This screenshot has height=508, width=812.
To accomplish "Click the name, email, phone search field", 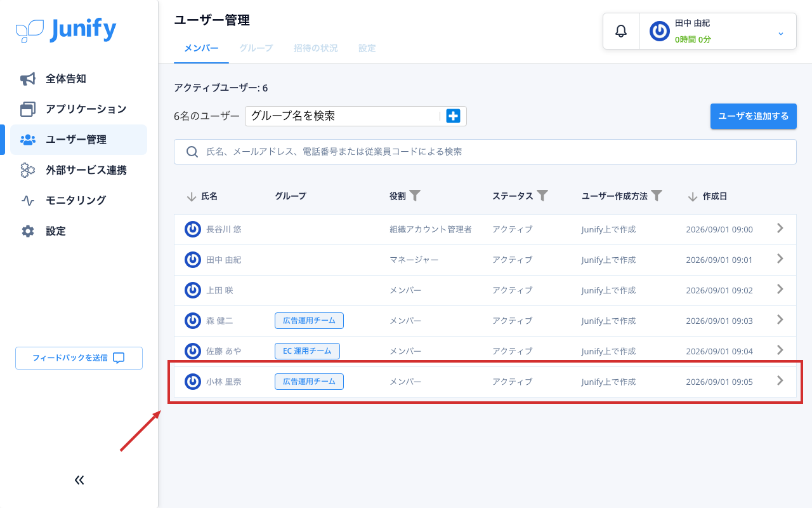I will [485, 152].
